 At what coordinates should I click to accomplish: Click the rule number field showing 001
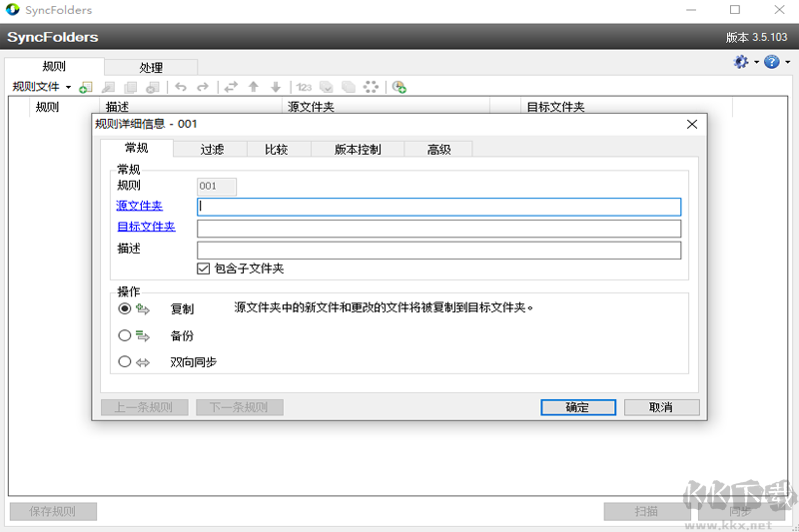pyautogui.click(x=217, y=187)
